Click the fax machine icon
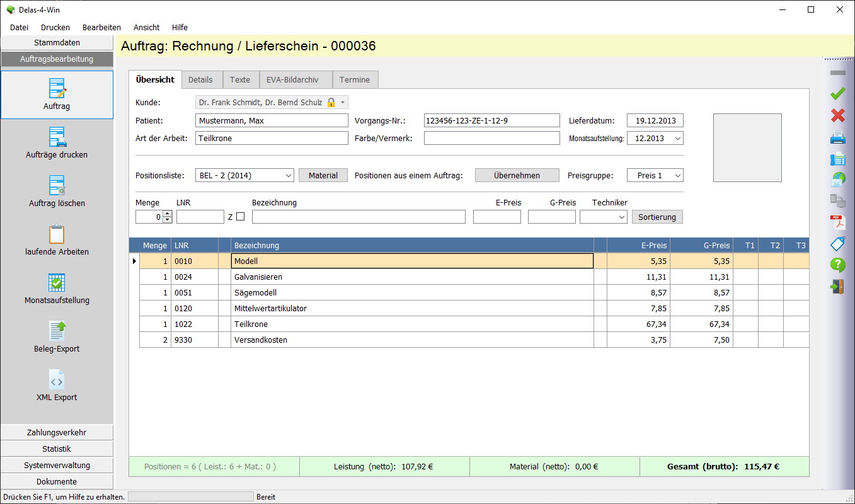Image resolution: width=855 pixels, height=504 pixels. 837,159
